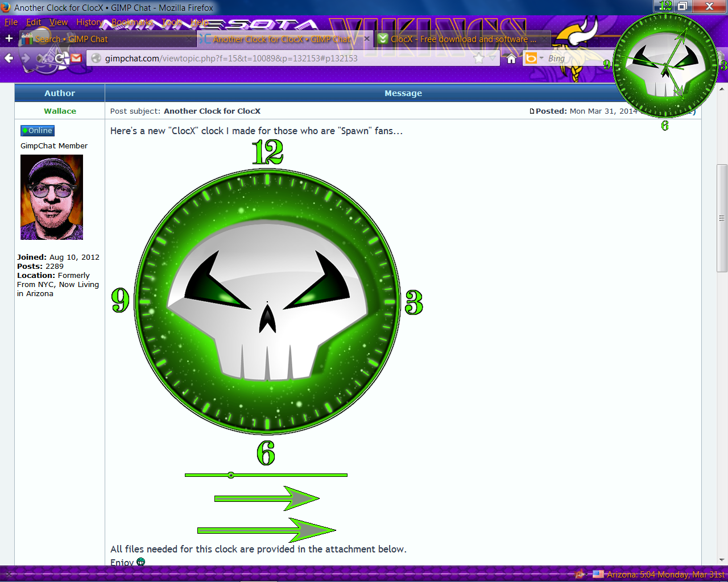Click the site identity globe icon
Screen dimensions: 728x582
click(96, 58)
